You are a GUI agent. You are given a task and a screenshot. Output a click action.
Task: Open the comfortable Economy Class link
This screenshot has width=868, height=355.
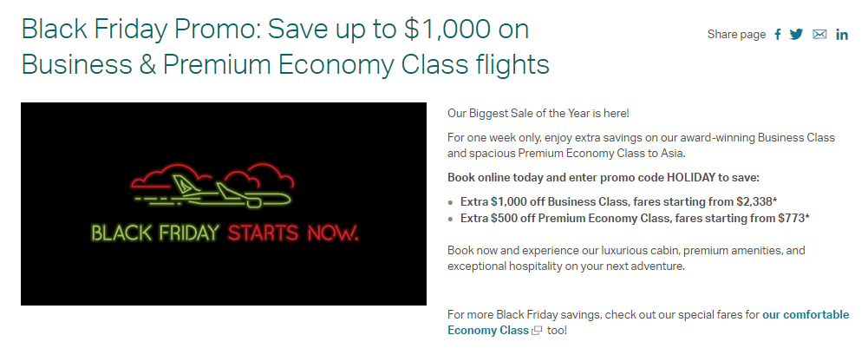pyautogui.click(x=806, y=314)
